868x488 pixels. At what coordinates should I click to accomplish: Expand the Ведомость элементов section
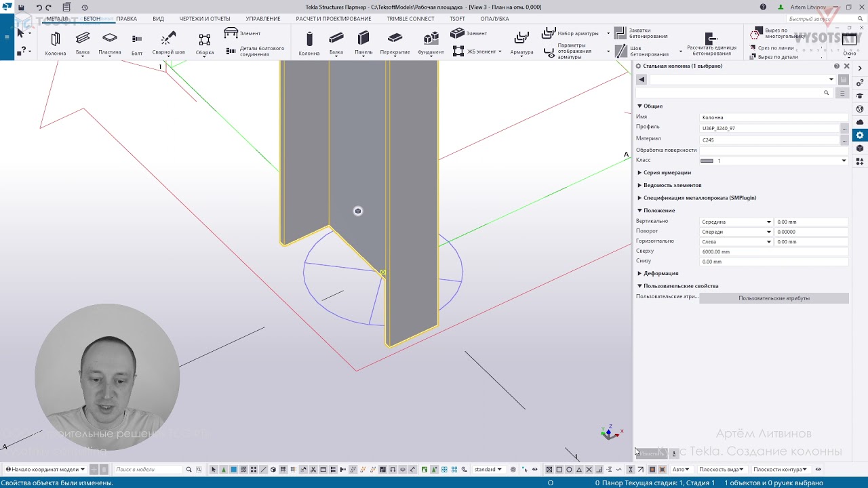click(x=639, y=185)
